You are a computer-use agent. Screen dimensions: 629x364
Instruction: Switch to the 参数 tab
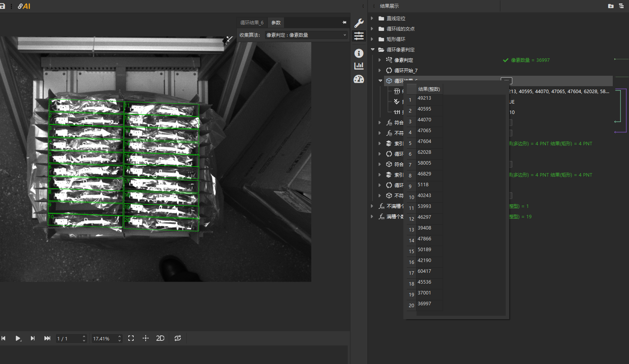click(276, 23)
